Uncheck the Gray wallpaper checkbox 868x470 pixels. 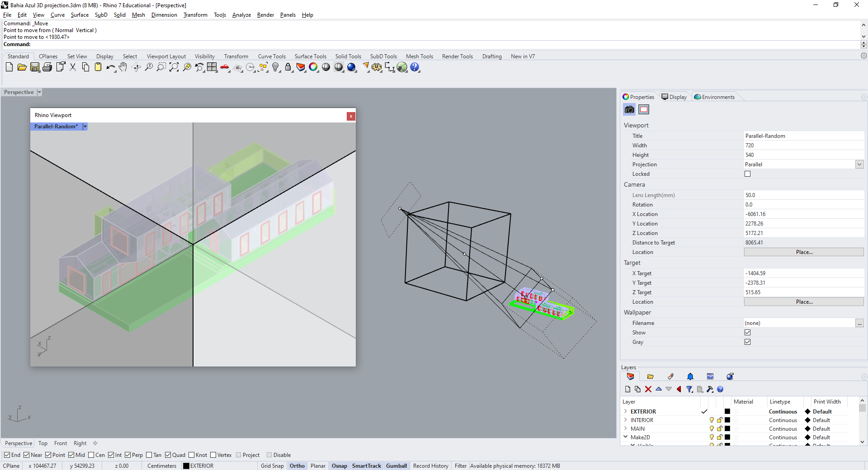747,342
